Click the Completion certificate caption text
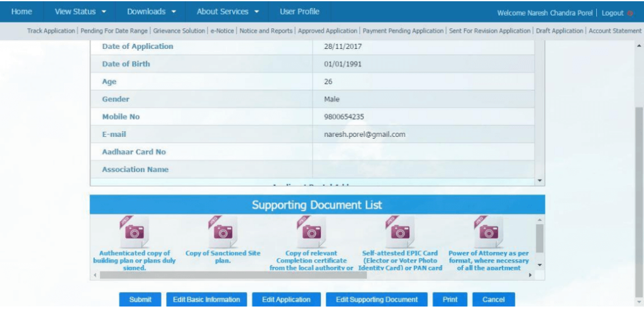Viewport: 644px width, 309px height. point(311,261)
